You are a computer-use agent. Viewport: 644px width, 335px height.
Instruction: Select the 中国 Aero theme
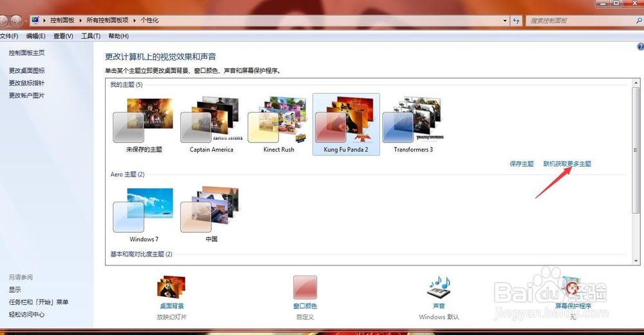coord(211,215)
